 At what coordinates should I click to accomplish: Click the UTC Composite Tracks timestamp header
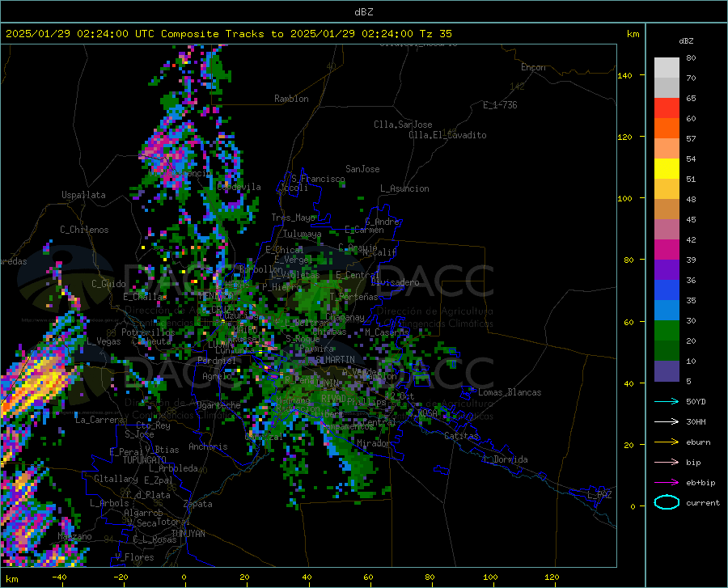click(x=229, y=34)
